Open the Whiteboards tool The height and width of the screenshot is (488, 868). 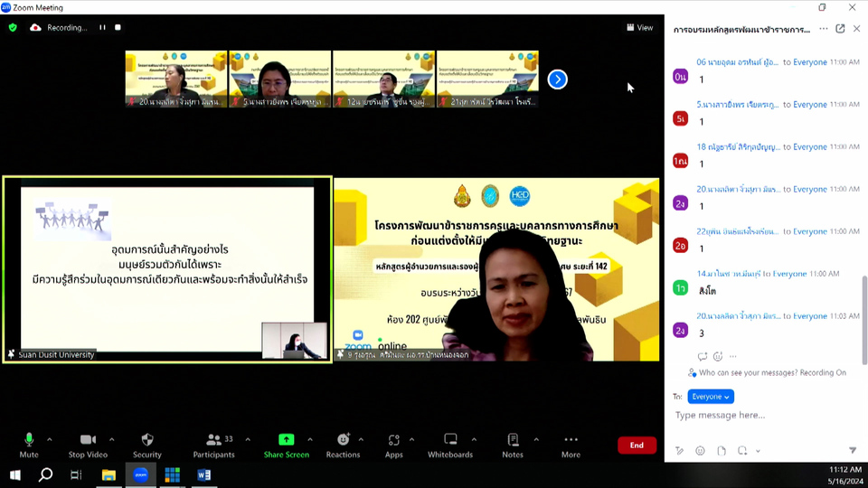coord(449,445)
